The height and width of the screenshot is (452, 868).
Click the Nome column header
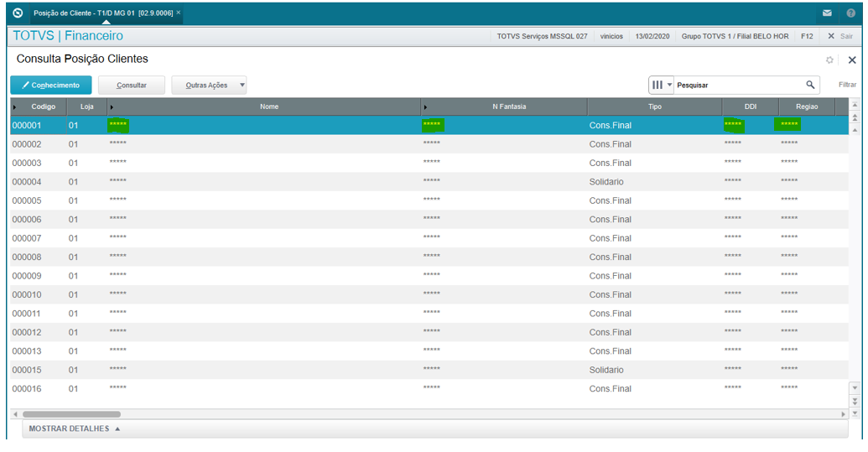coord(264,107)
